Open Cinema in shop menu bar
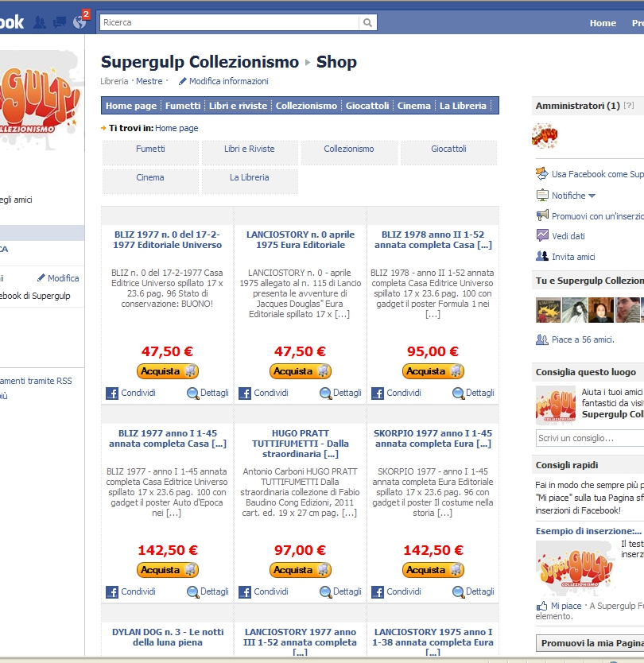This screenshot has height=663, width=644. click(413, 106)
